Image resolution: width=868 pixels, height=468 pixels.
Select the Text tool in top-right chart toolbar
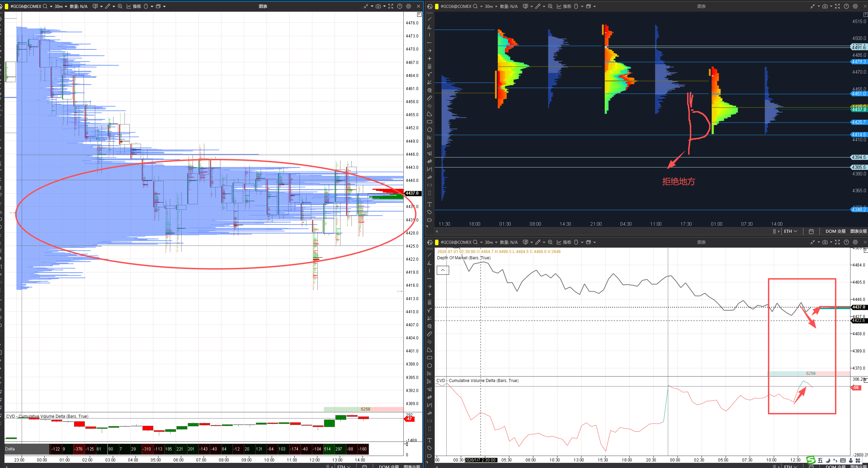point(430,204)
